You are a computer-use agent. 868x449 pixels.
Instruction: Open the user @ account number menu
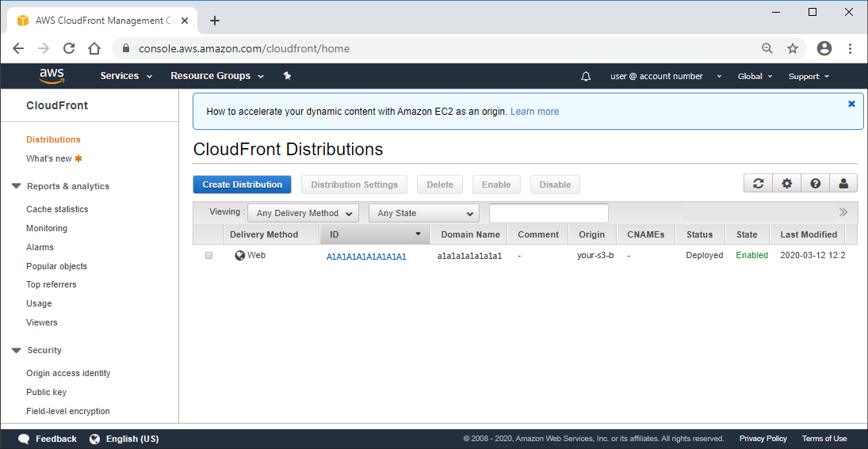coord(666,76)
